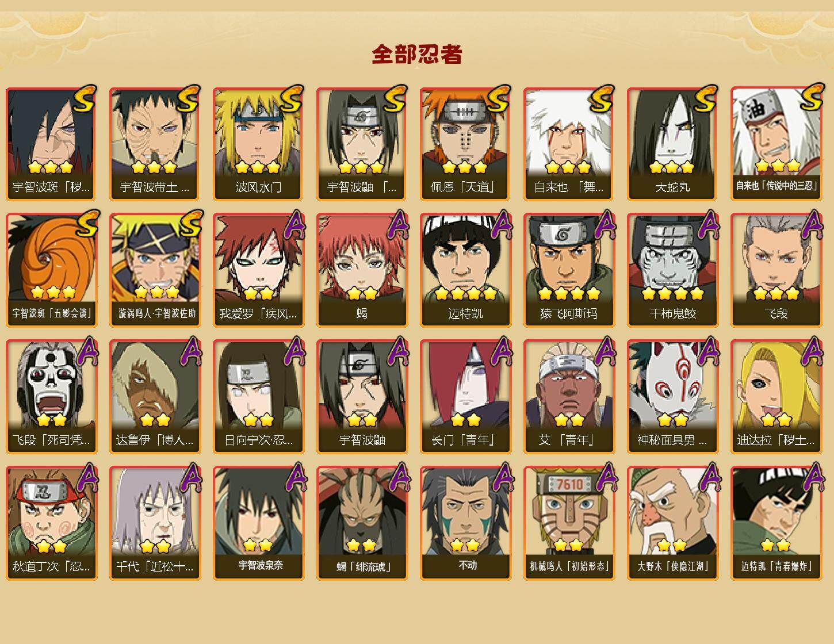This screenshot has width=834, height=644.
Task: Select the 宇智波鼬 A-rank card
Action: (362, 397)
